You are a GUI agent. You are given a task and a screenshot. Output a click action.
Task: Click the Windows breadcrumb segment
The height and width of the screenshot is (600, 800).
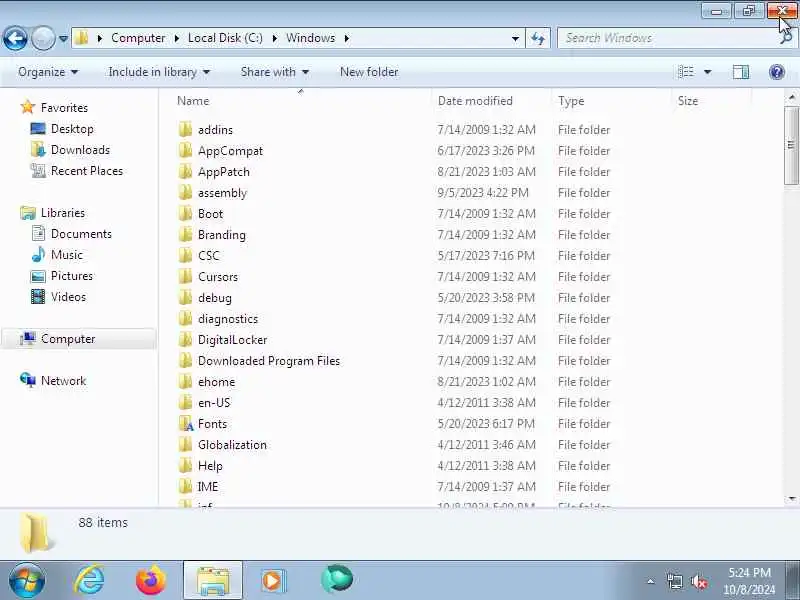pyautogui.click(x=310, y=38)
